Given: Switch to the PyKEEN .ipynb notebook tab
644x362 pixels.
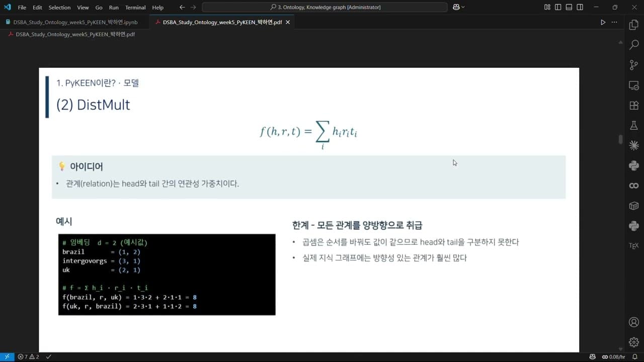Looking at the screenshot, I should 74,22.
